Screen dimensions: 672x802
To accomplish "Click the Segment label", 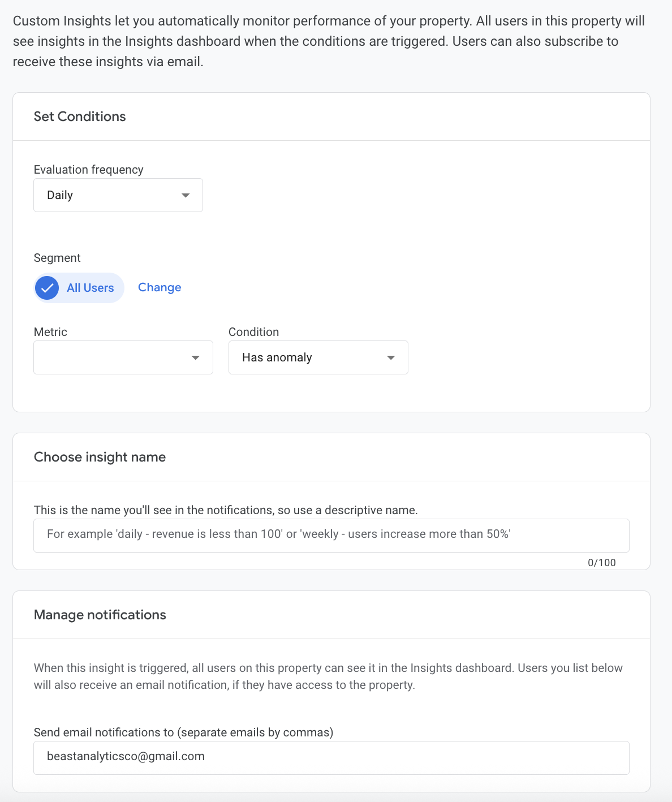I will 57,258.
